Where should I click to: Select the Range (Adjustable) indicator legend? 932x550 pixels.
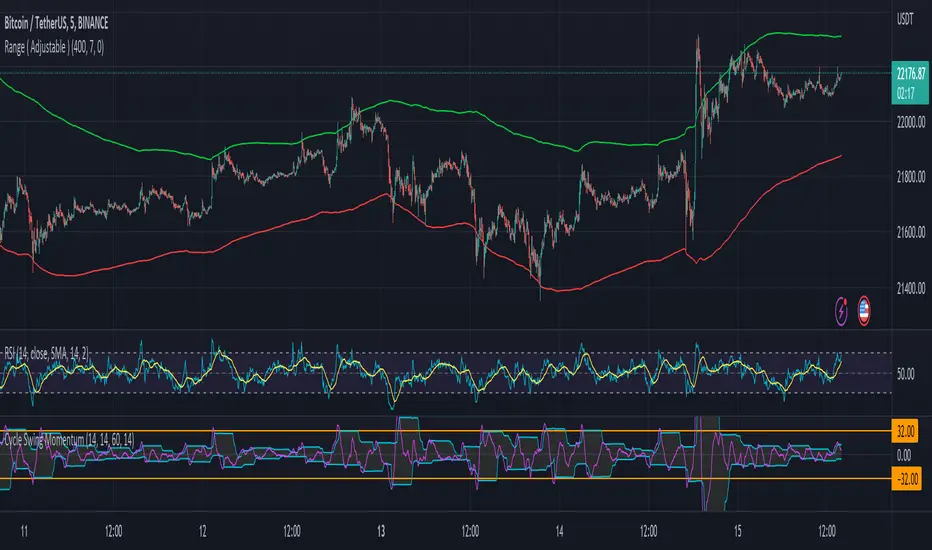pos(54,48)
